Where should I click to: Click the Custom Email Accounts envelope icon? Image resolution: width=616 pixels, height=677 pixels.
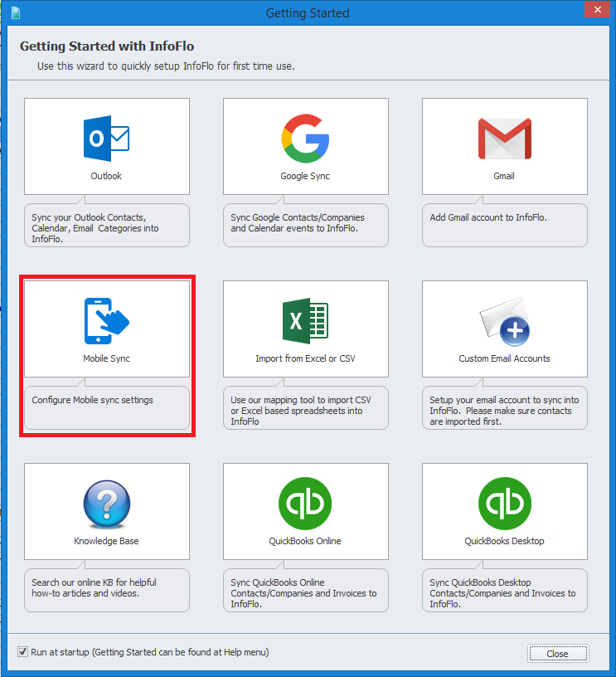point(504,321)
